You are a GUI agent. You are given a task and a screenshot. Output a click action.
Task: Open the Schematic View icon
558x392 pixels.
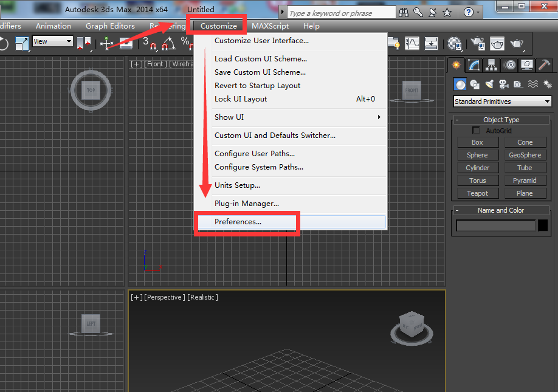(x=431, y=44)
